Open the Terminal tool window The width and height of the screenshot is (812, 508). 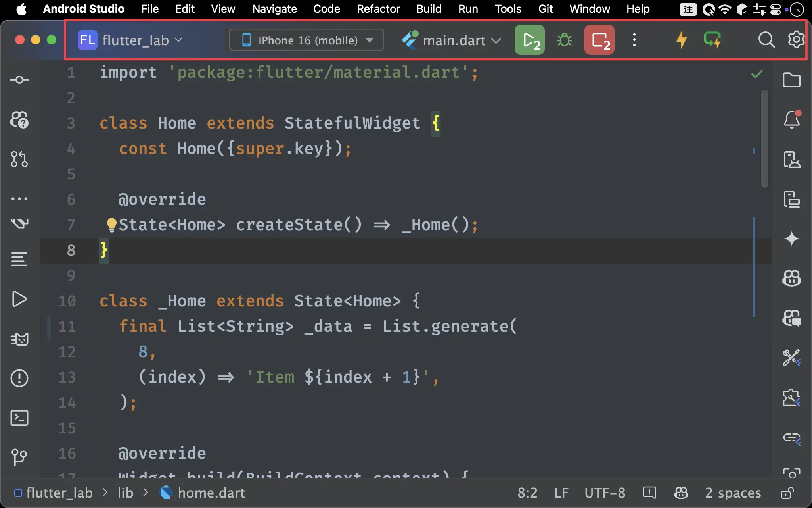coord(19,418)
